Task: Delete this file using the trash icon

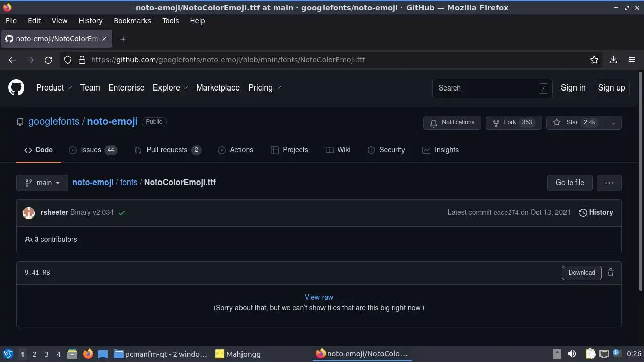Action: click(611, 273)
